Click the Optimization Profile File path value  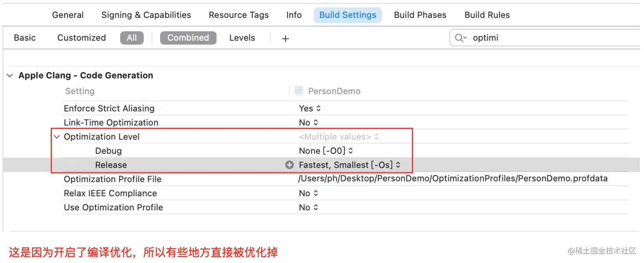(x=453, y=179)
